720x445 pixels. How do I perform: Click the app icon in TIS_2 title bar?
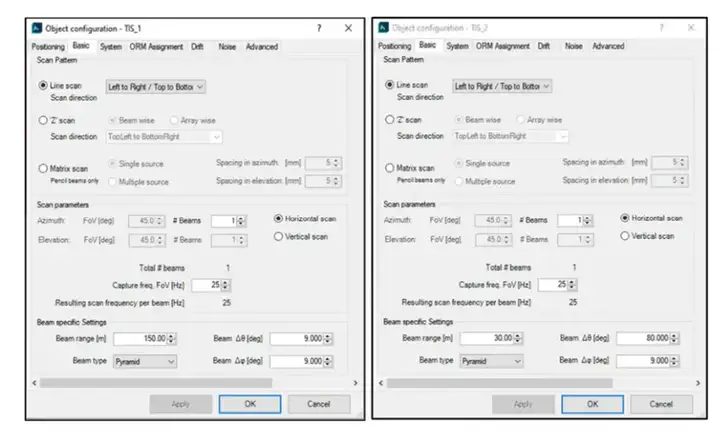[383, 27]
